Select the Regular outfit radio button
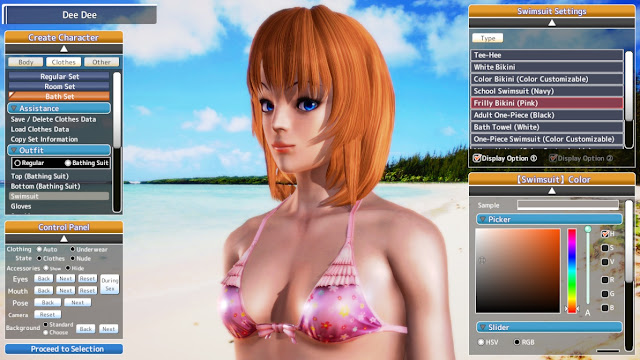640x360 pixels. (x=17, y=163)
